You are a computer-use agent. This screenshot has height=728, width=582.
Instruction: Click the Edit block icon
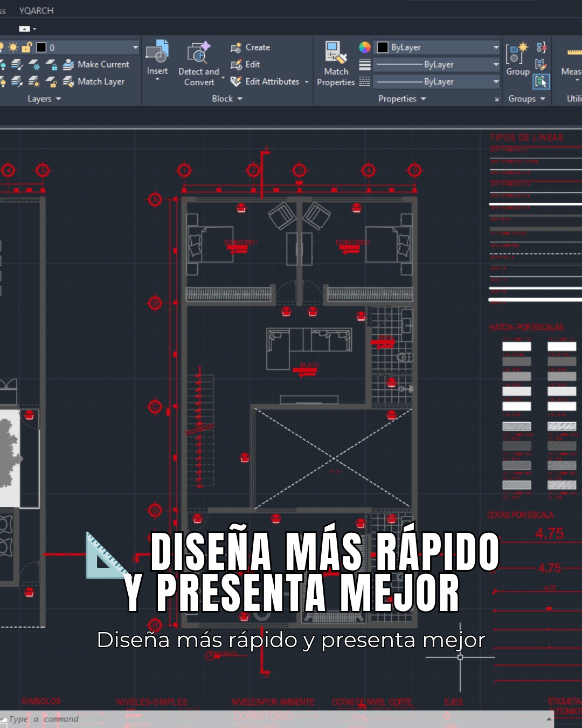point(236,65)
